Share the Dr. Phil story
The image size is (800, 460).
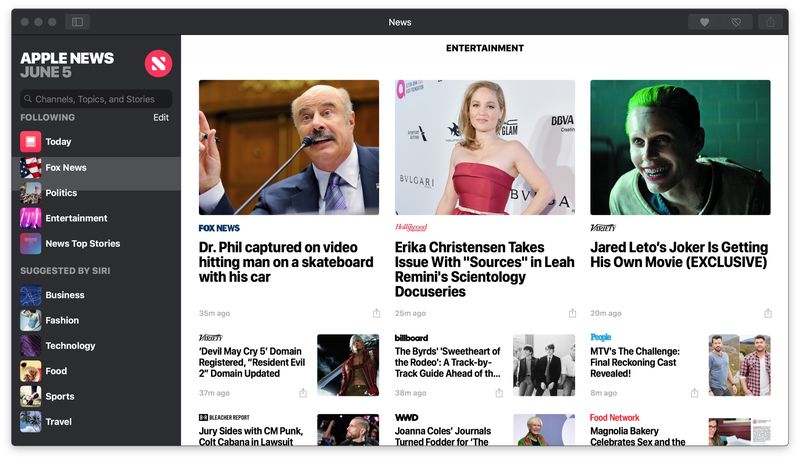tap(377, 313)
